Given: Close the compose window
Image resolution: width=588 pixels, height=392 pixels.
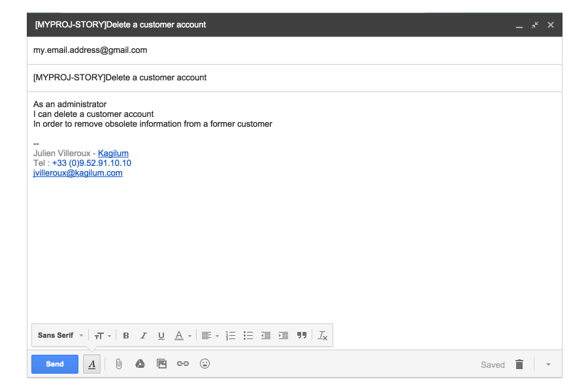Looking at the screenshot, I should (x=551, y=25).
